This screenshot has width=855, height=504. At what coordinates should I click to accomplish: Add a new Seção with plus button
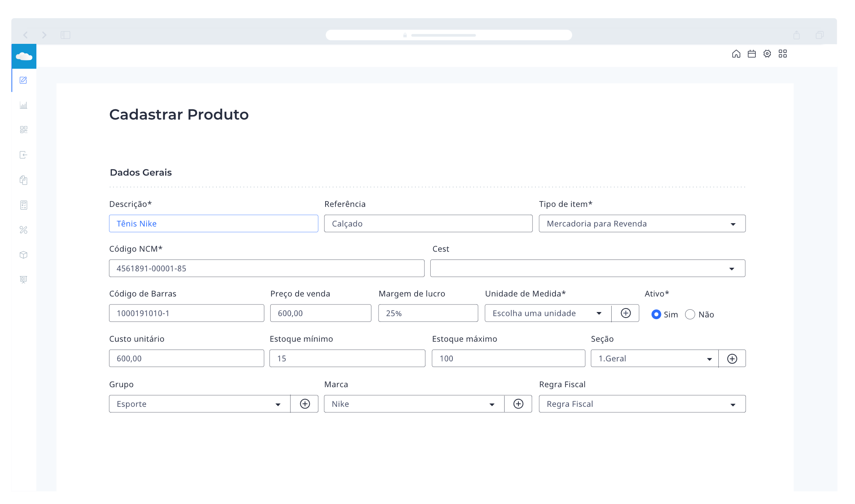point(732,359)
